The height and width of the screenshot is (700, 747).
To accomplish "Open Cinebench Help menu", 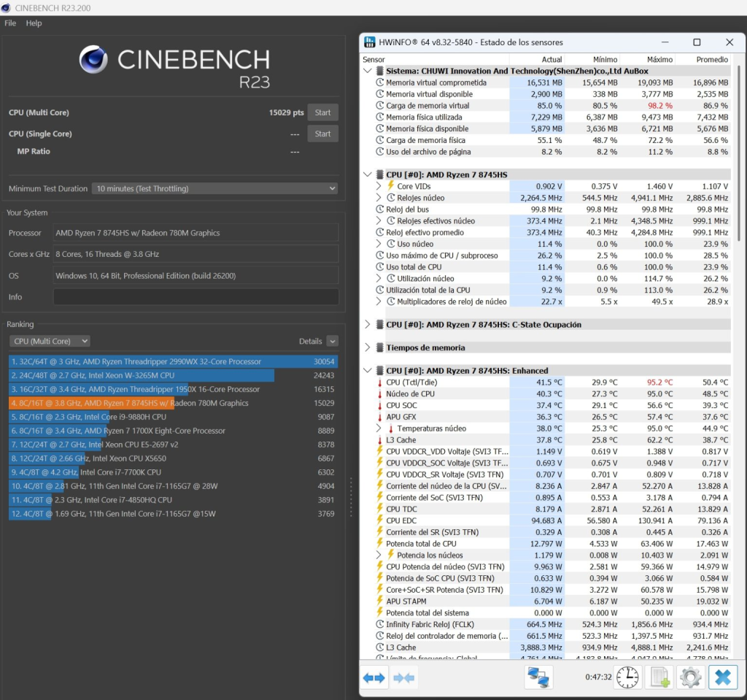I will click(34, 23).
